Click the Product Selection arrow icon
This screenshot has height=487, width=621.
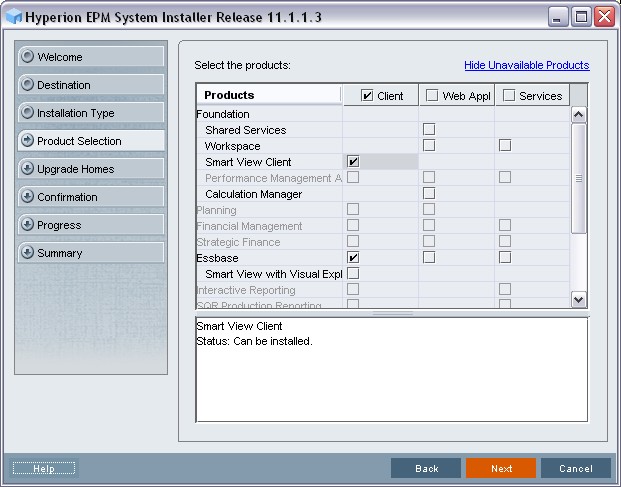click(27, 141)
